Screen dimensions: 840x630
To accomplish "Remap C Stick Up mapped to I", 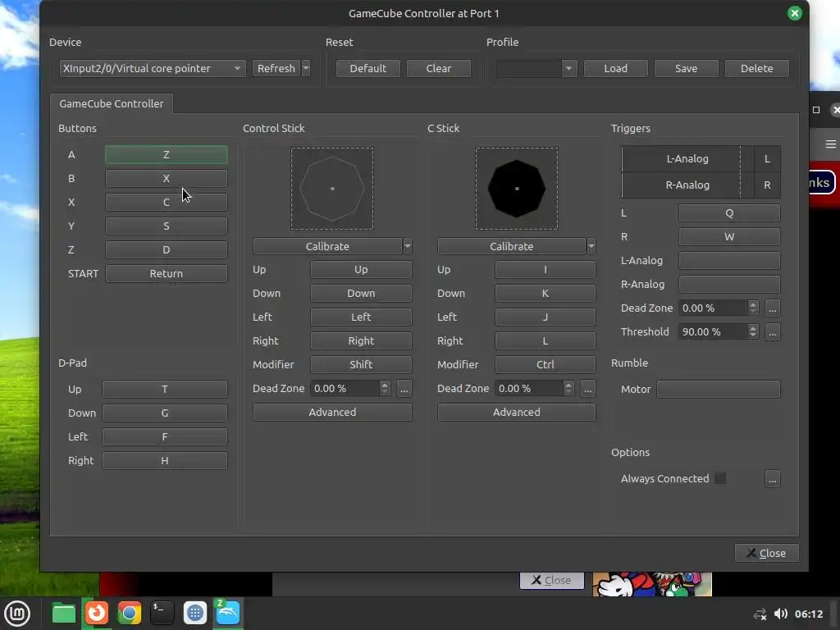I will pyautogui.click(x=546, y=269).
